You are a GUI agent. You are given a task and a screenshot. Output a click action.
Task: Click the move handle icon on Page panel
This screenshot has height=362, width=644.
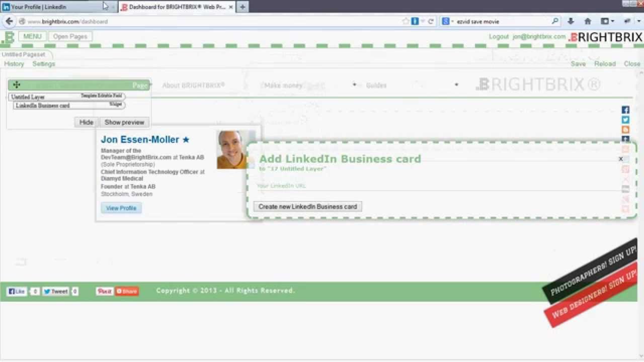click(17, 85)
